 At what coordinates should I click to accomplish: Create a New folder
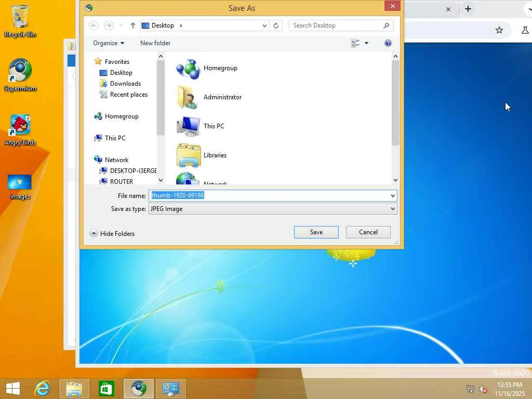(155, 43)
